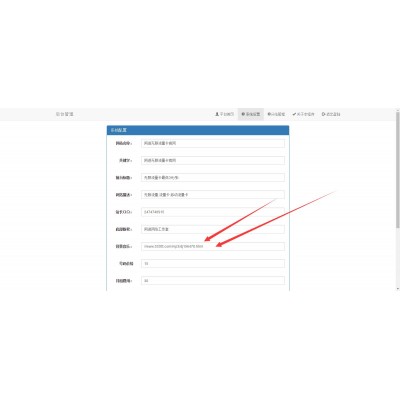The image size is (400, 400).
Task: Focus the numeric field just below the URL field
Action: (213, 264)
